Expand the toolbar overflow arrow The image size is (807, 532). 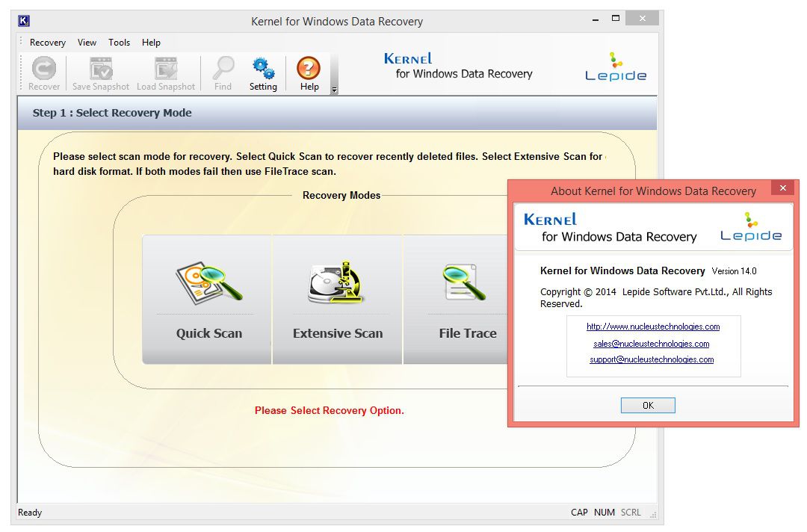click(x=334, y=90)
